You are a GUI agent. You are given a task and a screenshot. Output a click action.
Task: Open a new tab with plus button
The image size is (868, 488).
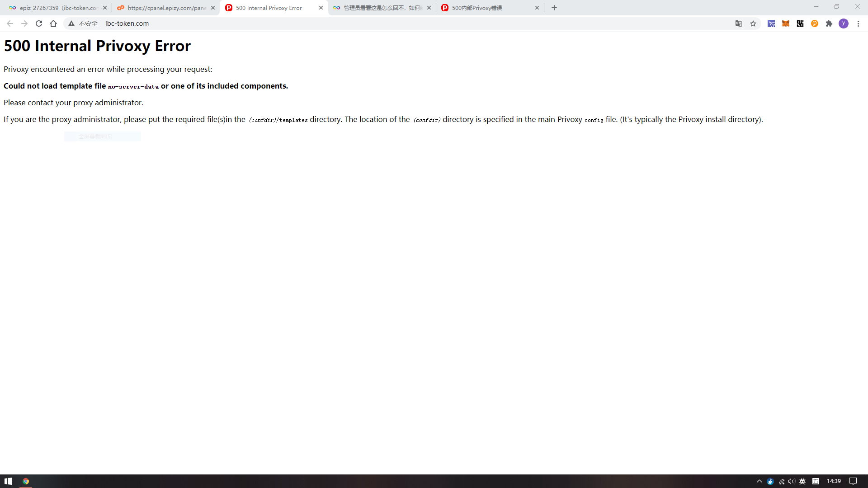(554, 8)
